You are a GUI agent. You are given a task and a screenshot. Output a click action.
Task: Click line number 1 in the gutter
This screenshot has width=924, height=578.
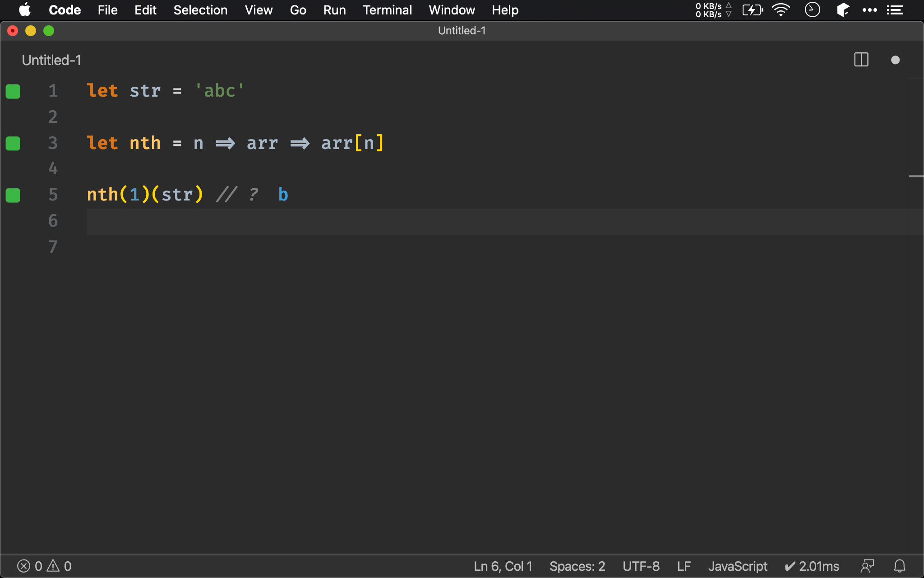[53, 91]
